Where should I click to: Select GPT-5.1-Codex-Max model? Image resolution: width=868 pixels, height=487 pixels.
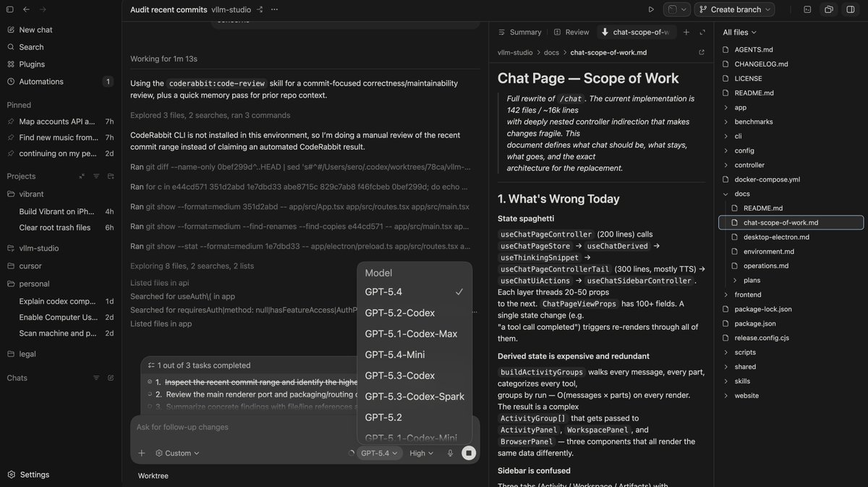pyautogui.click(x=414, y=334)
